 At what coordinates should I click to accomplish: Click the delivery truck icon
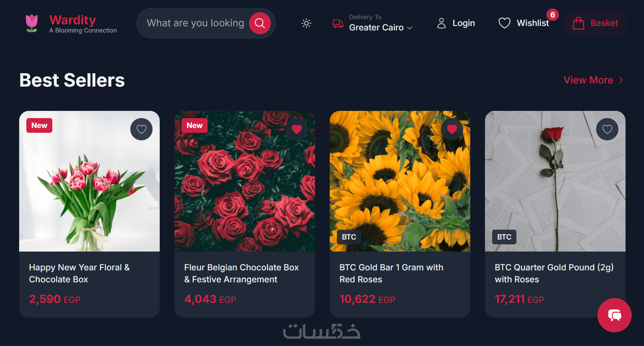coord(338,24)
